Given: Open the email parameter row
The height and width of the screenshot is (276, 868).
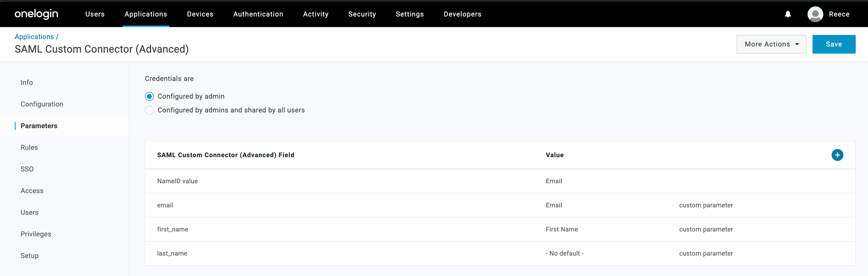Looking at the screenshot, I should click(x=500, y=205).
